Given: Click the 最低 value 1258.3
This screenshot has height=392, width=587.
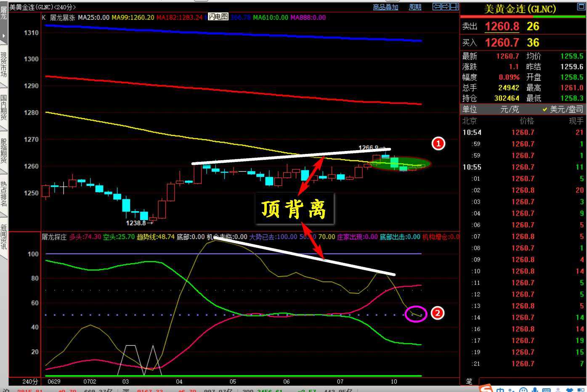Looking at the screenshot, I should tap(572, 98).
